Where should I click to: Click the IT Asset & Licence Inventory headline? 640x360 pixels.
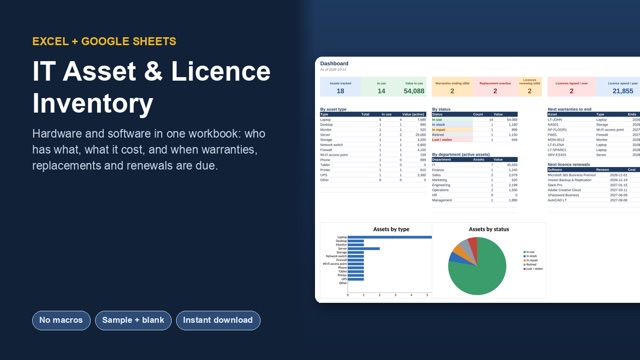[151, 87]
